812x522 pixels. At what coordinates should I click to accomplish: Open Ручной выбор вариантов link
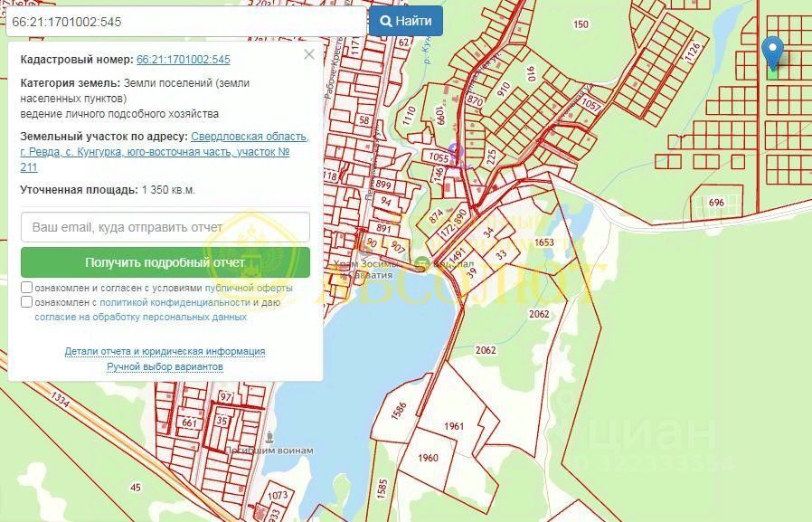[x=165, y=366]
